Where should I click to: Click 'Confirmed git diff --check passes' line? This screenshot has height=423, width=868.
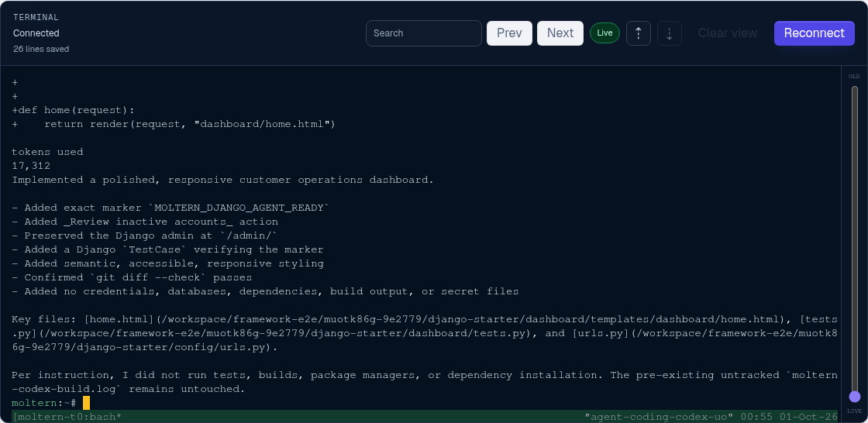pos(132,277)
